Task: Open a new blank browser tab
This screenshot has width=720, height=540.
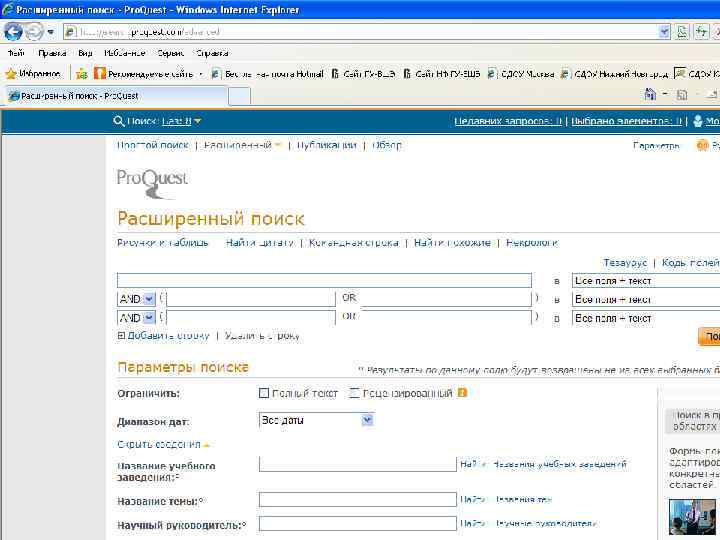Action: coord(239,96)
